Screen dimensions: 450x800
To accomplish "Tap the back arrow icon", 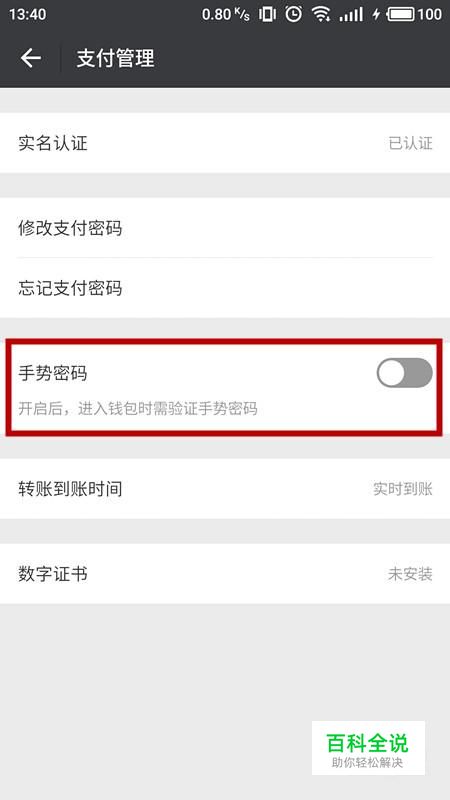I will point(31,58).
